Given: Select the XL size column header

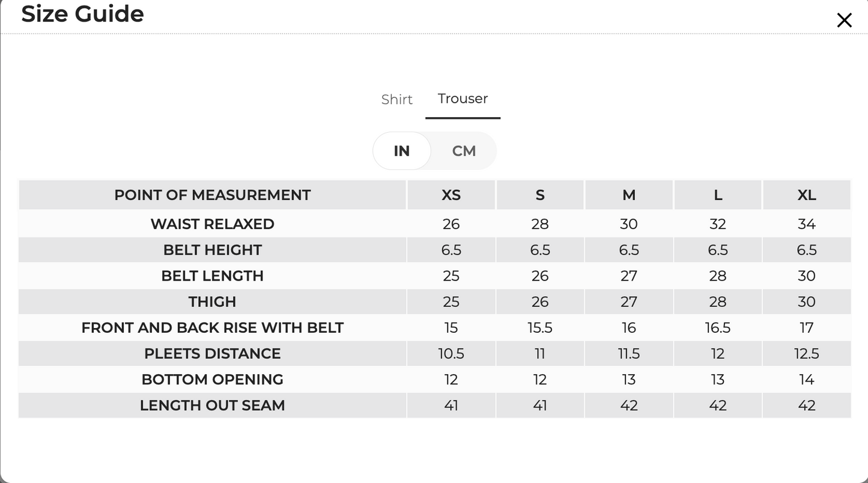Looking at the screenshot, I should [x=807, y=195].
